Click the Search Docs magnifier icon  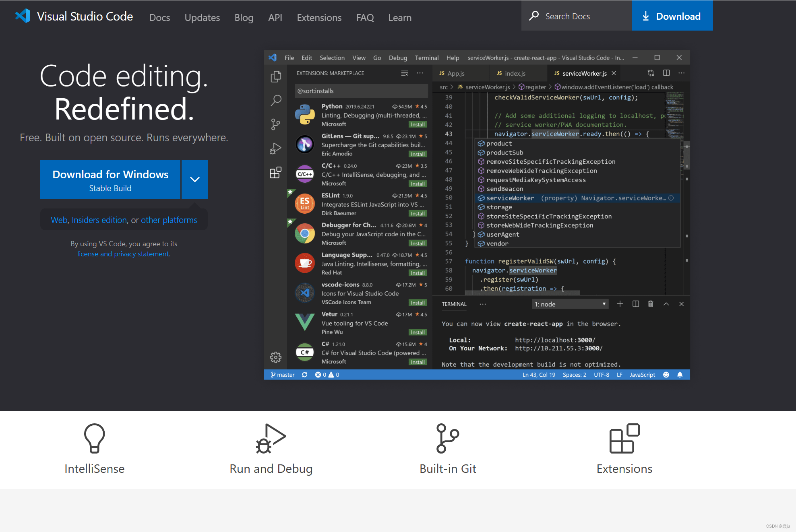(x=534, y=16)
